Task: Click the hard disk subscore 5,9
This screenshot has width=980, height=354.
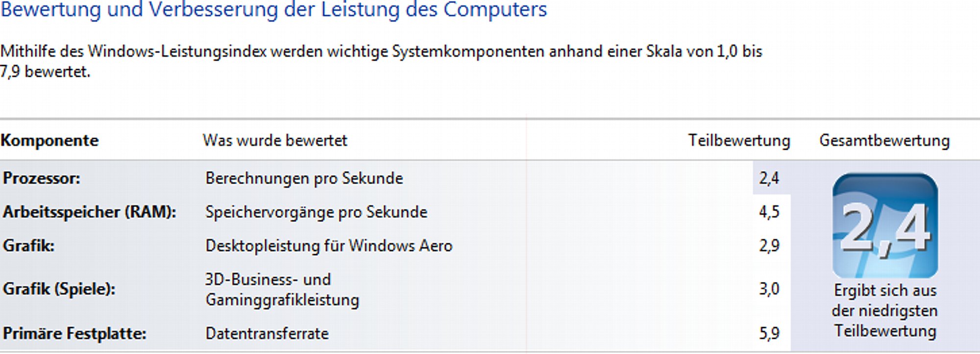Action: tap(769, 333)
